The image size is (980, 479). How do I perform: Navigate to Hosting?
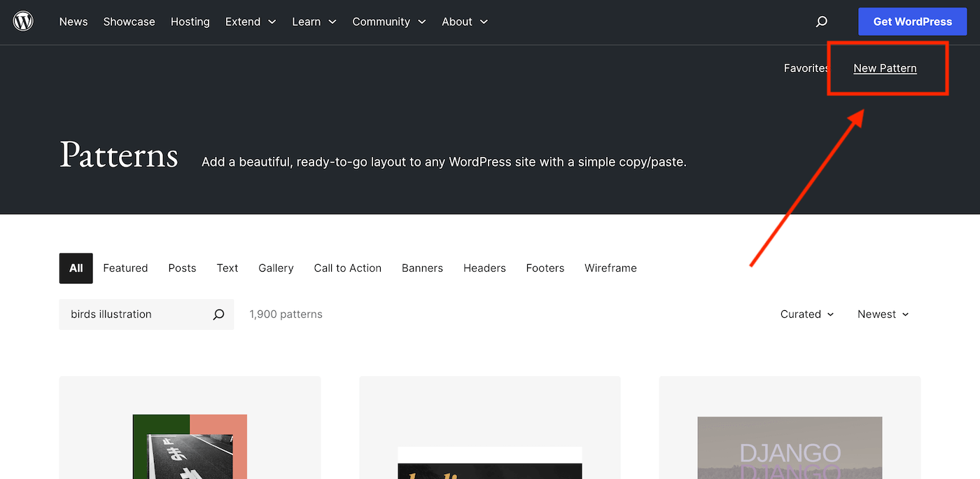click(190, 22)
